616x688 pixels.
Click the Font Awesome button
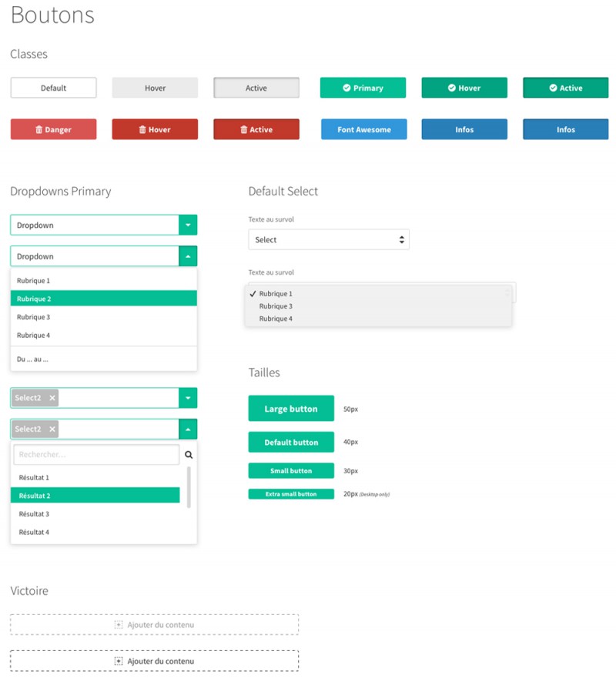coord(364,130)
